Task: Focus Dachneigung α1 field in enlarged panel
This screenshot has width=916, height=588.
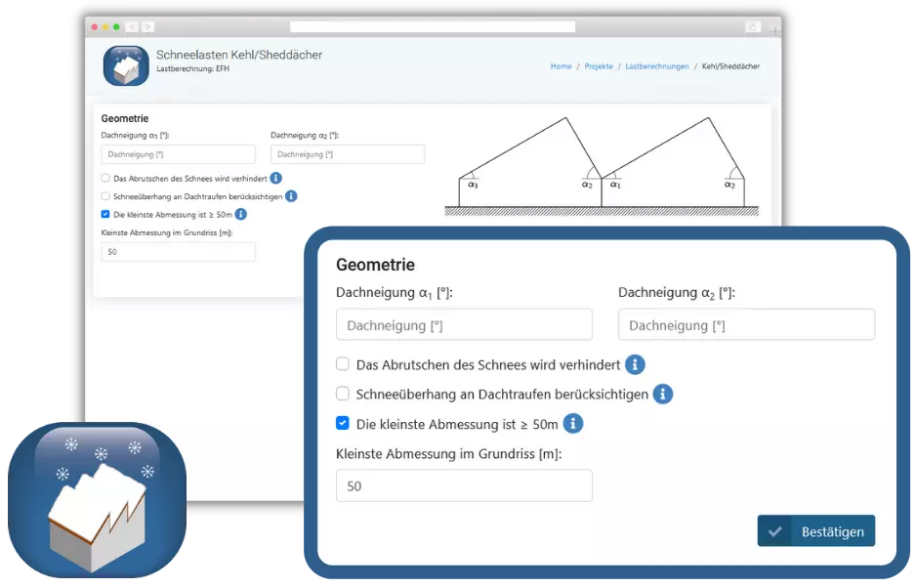Action: click(464, 324)
